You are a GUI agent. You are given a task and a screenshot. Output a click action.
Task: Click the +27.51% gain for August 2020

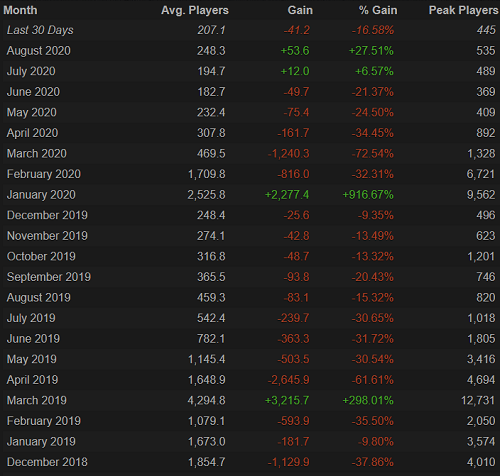371,51
